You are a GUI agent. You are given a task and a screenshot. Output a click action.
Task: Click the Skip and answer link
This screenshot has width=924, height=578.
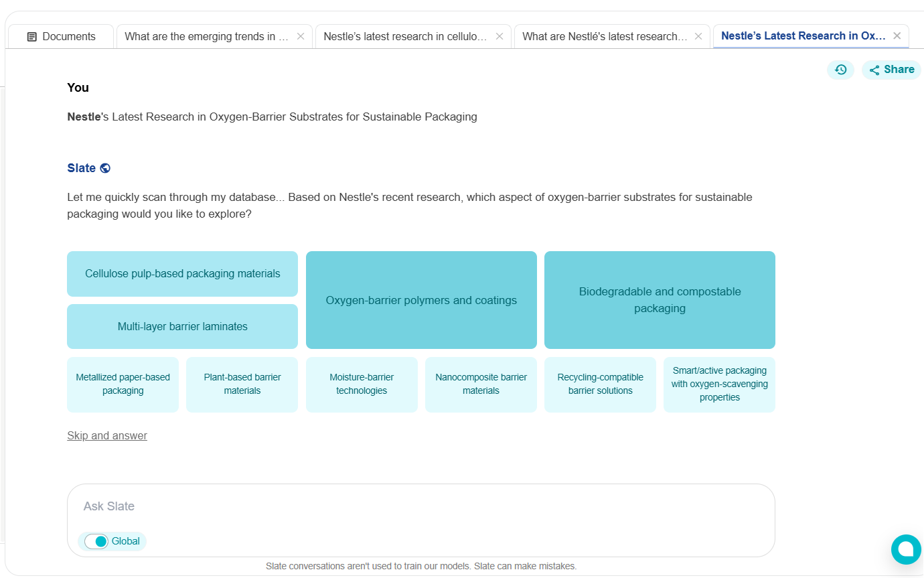tap(107, 436)
